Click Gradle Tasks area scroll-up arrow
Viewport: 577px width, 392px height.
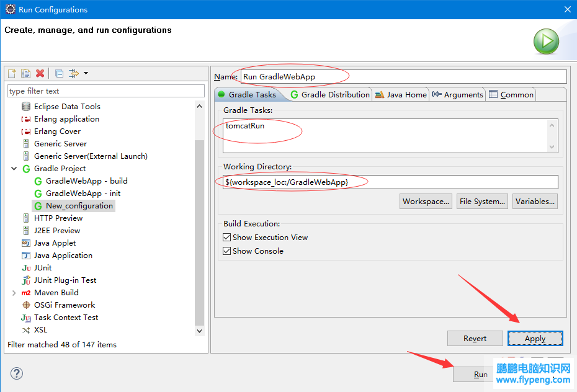coord(552,125)
